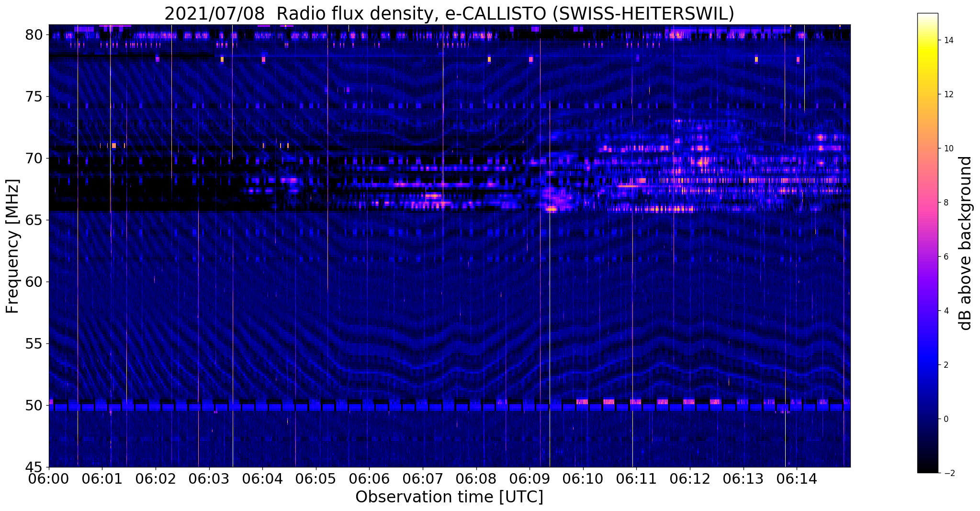Click the 06:04 time tick label
Image resolution: width=980 pixels, height=511 pixels.
click(262, 478)
